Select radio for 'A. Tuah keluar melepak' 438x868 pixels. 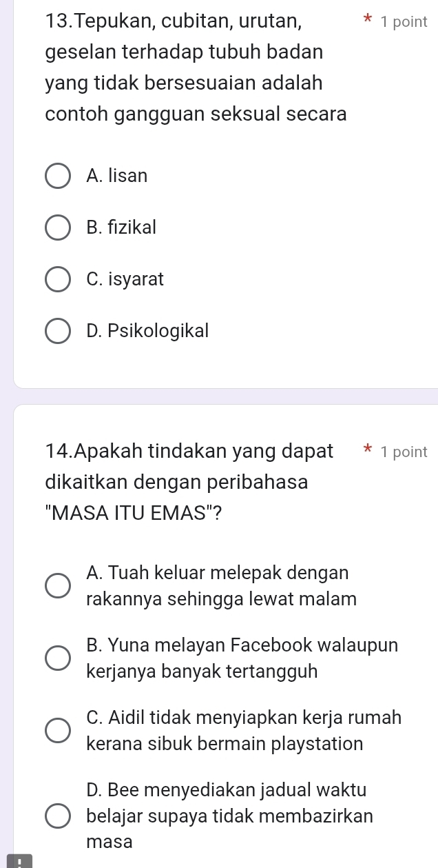coord(58,587)
